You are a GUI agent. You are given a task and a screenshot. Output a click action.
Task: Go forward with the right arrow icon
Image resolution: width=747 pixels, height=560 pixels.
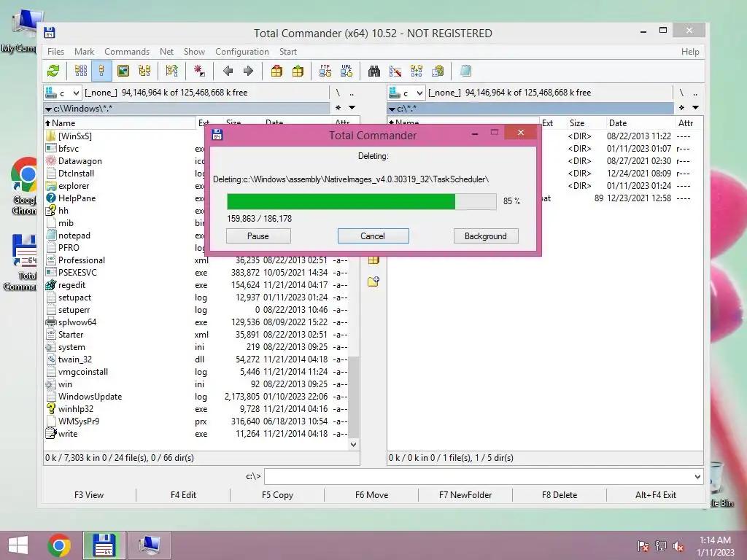pyautogui.click(x=248, y=71)
